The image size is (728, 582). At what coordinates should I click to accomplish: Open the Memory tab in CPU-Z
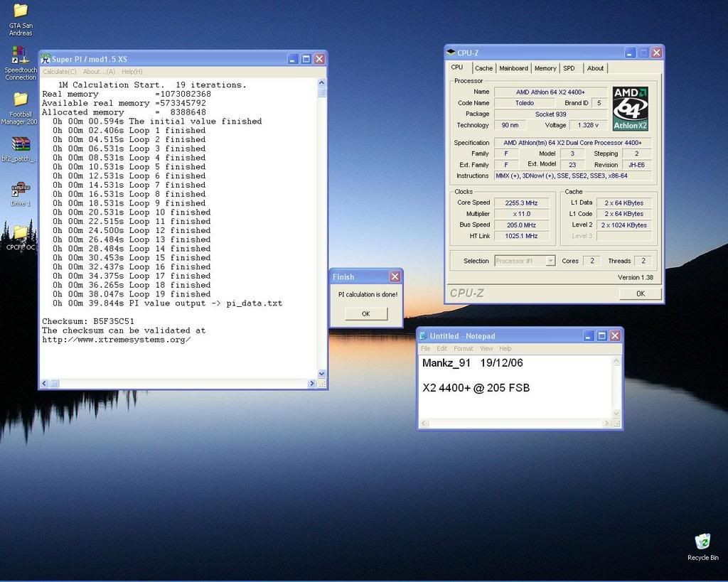(545, 68)
